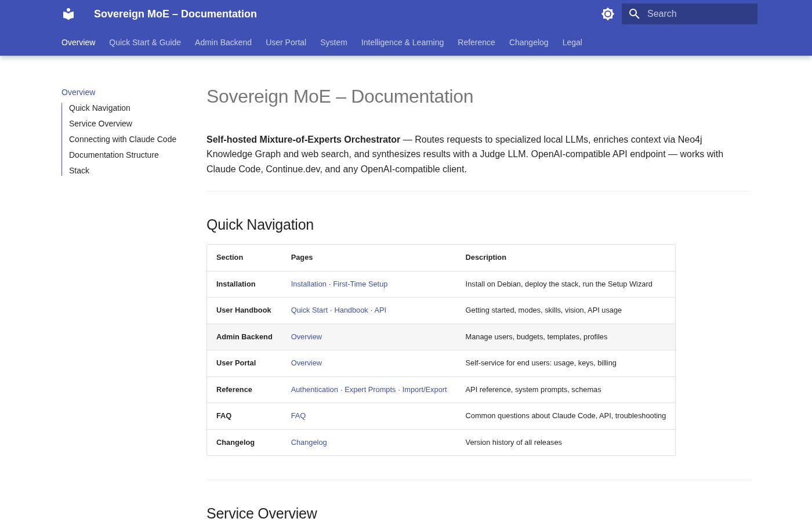The height and width of the screenshot is (522, 812).
Task: Open the User Portal tab
Action: 286,42
